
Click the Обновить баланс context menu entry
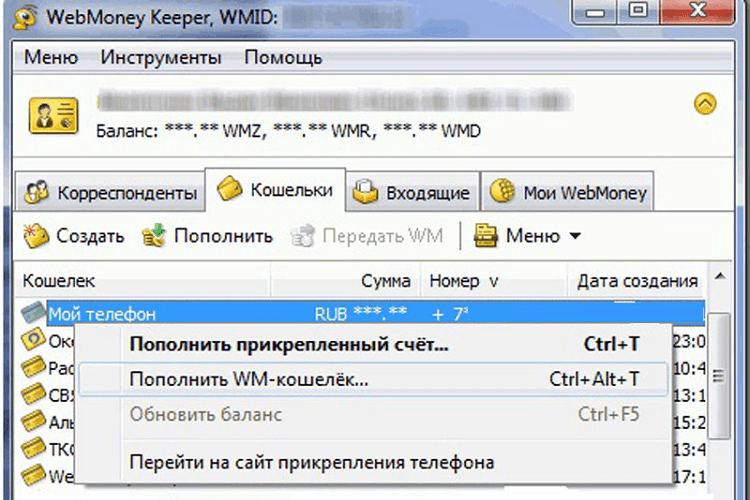click(x=373, y=414)
